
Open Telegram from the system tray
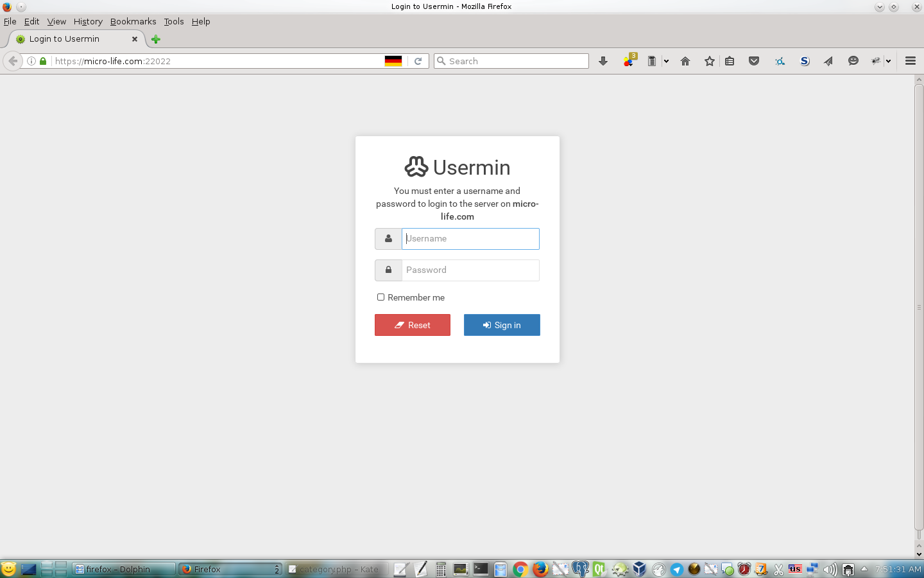676,569
